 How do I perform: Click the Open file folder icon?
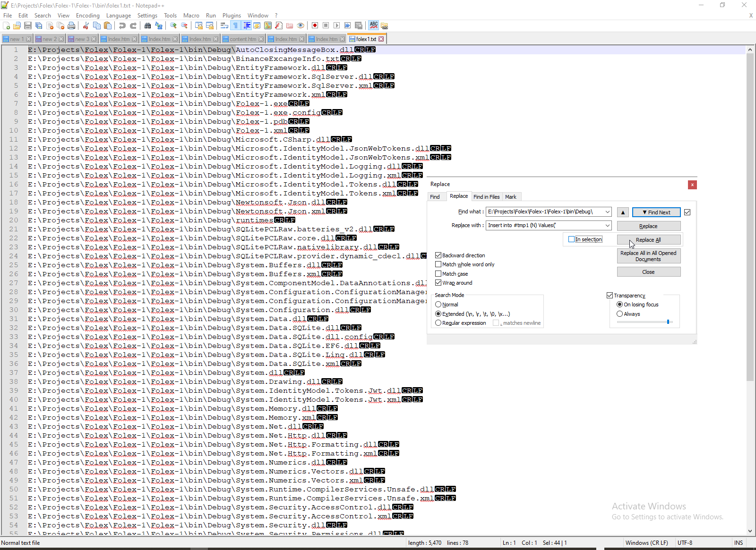pos(17,25)
